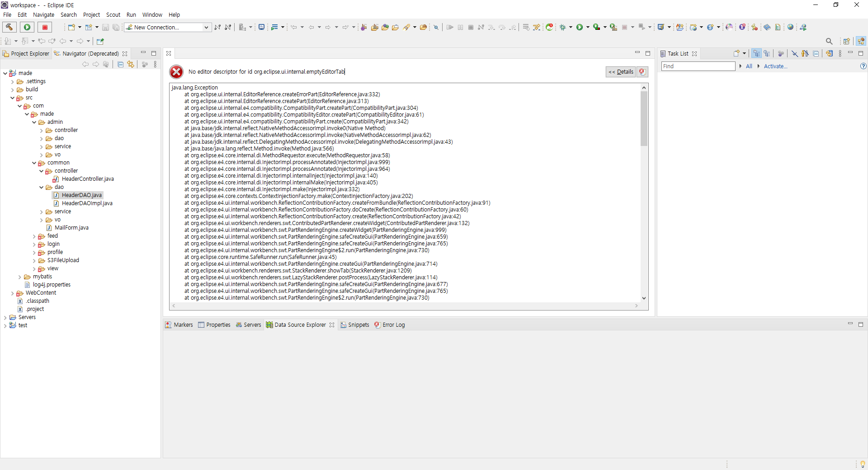Toggle Categorized presentation in Task List

pyautogui.click(x=756, y=53)
